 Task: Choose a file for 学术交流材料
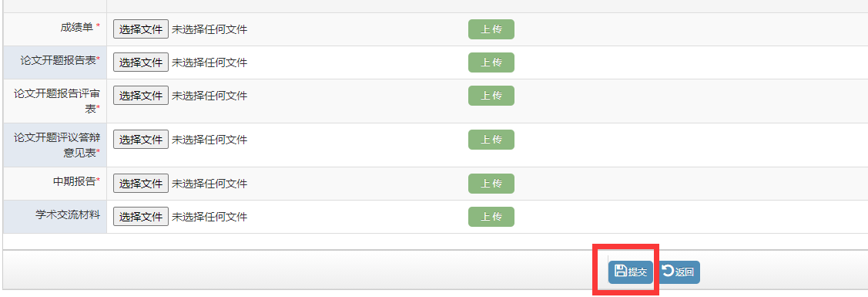(x=141, y=217)
